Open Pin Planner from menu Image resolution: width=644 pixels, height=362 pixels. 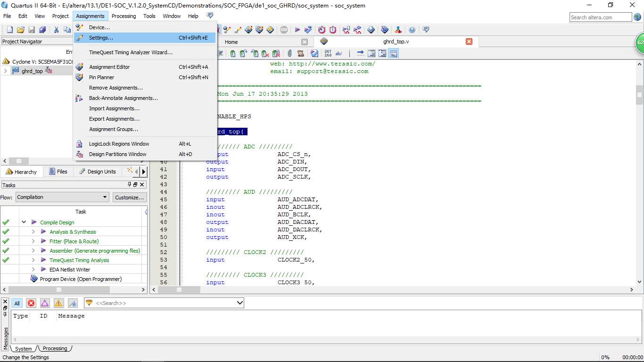tap(145, 77)
